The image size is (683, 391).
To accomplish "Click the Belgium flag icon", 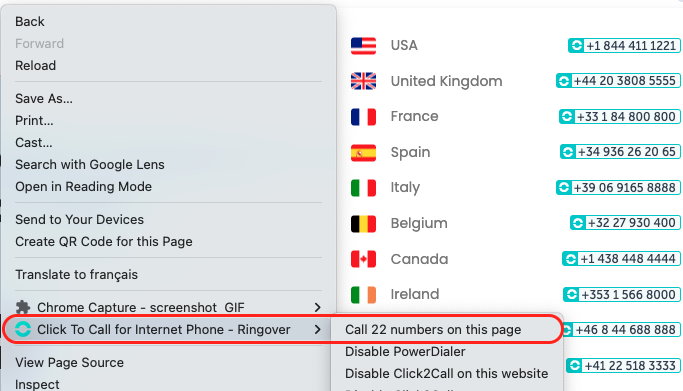I will coord(363,224).
